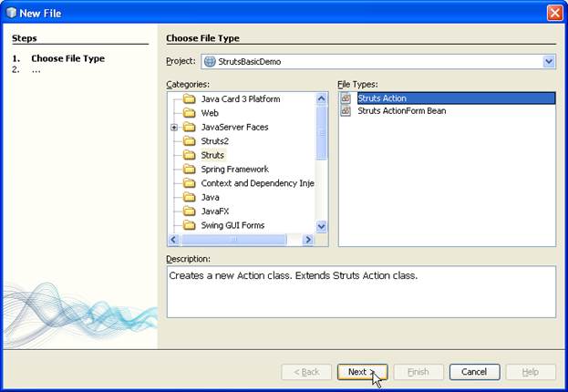Click the disabled Back button
Viewport: 568px width, 392px height.
(306, 372)
